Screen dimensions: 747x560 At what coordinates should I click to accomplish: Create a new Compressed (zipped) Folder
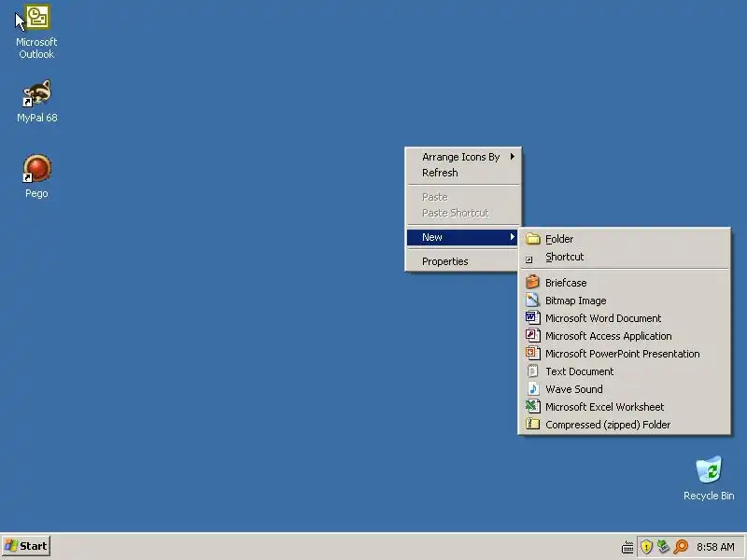[625, 425]
